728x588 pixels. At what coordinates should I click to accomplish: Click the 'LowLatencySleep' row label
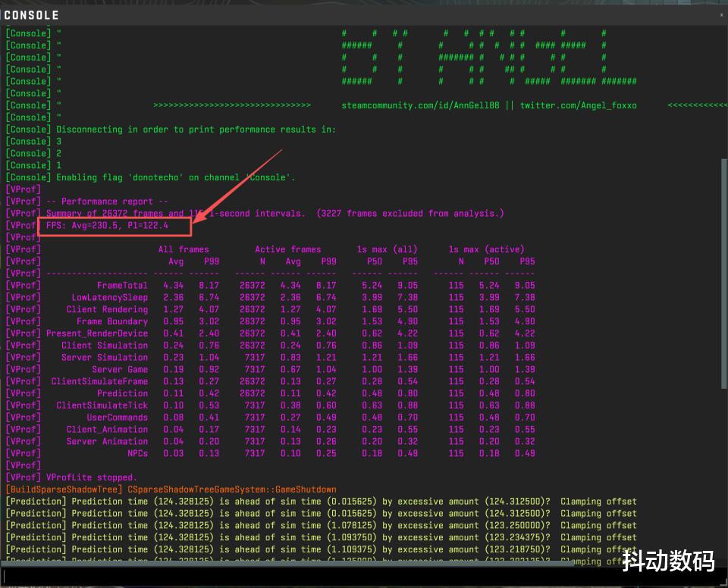tap(109, 298)
